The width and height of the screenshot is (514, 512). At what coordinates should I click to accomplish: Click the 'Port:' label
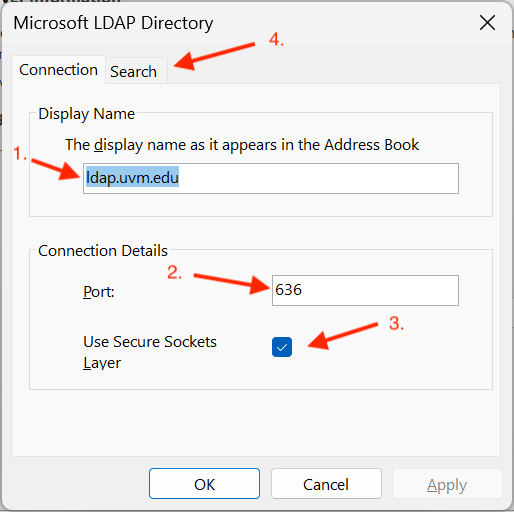pos(99,292)
